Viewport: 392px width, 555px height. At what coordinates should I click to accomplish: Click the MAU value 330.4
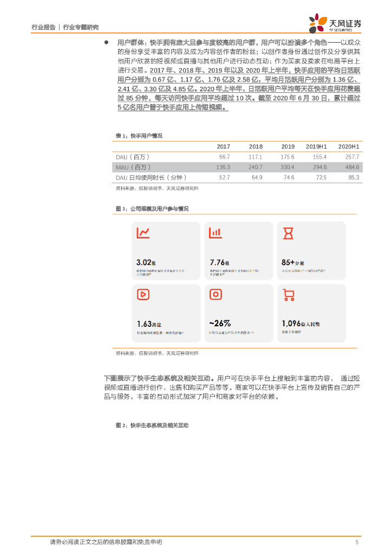(x=288, y=167)
